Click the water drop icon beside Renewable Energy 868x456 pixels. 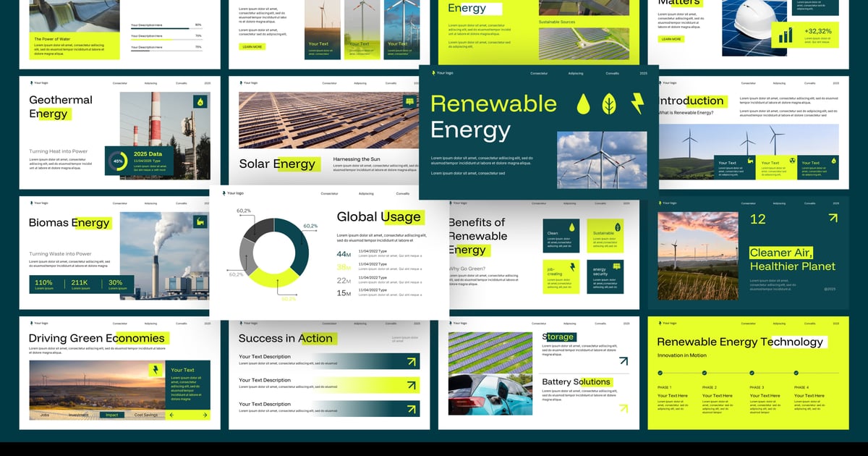point(583,104)
